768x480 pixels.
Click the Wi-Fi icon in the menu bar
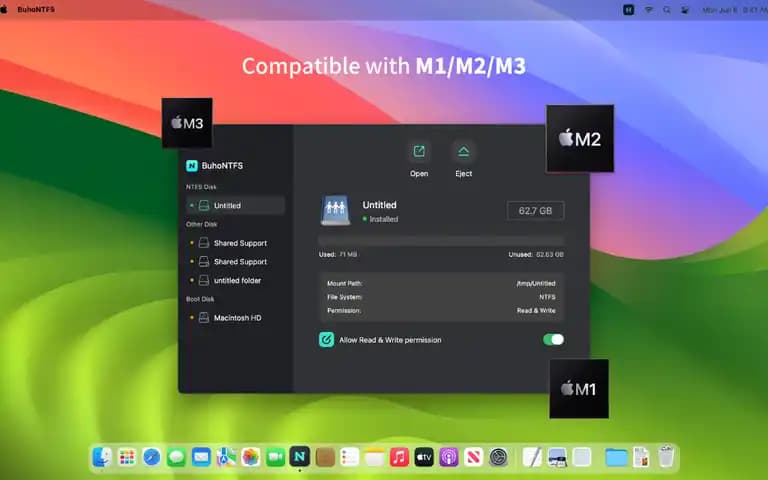point(648,9)
